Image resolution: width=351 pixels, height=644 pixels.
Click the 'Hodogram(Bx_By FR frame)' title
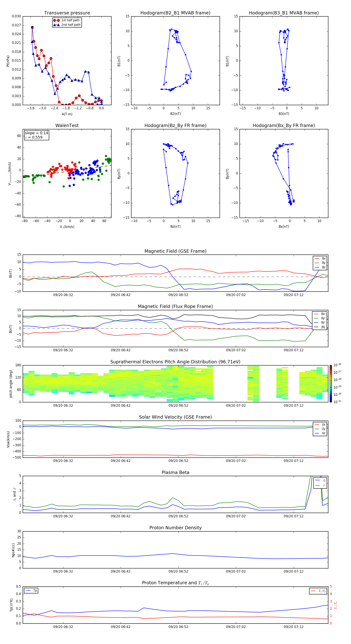(284, 125)
